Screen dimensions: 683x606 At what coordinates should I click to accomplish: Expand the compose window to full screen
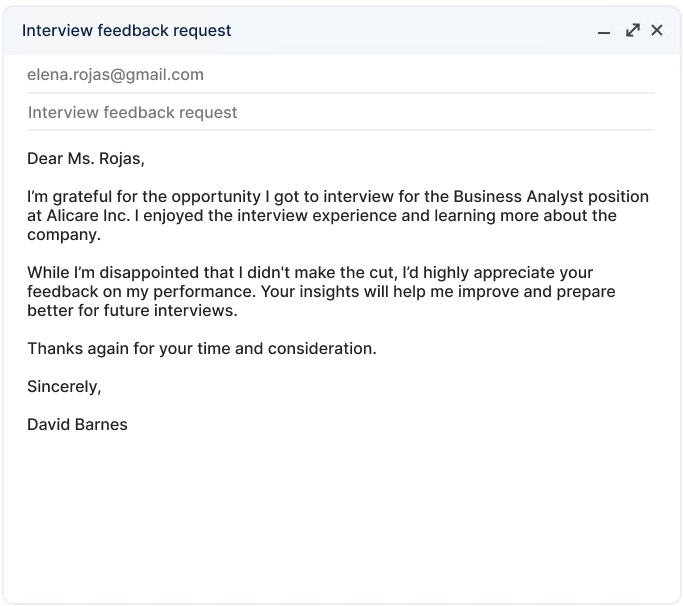tap(632, 30)
